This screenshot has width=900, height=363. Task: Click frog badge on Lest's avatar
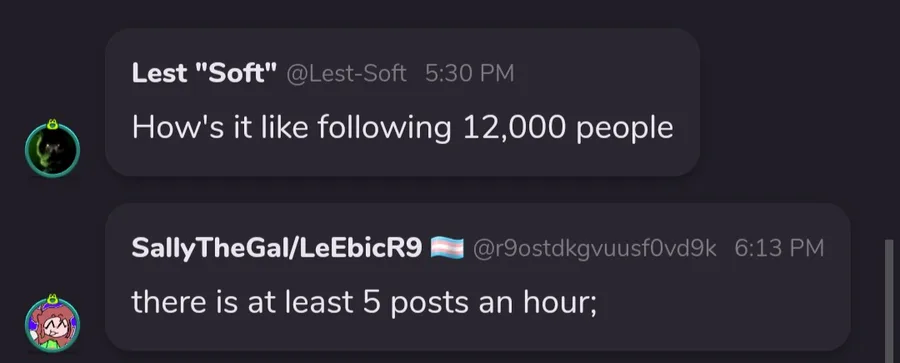(x=52, y=123)
